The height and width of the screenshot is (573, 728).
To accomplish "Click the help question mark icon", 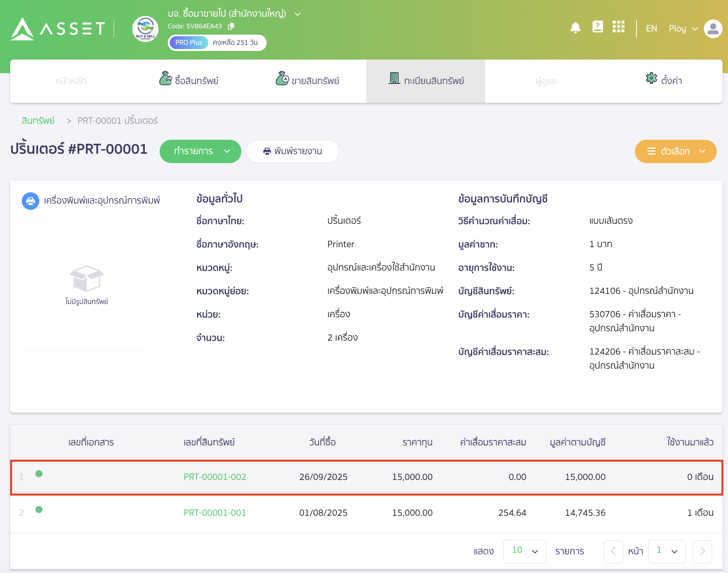I will tap(597, 27).
